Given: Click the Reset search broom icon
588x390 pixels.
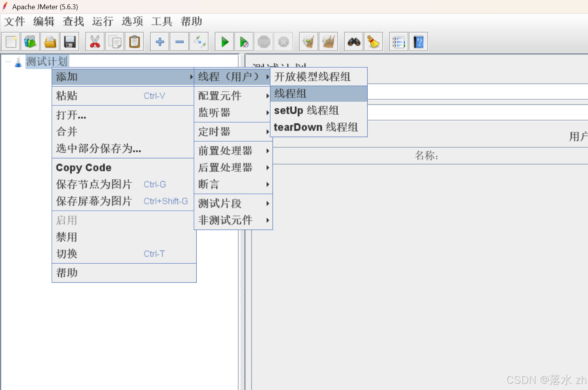Looking at the screenshot, I should pos(374,42).
